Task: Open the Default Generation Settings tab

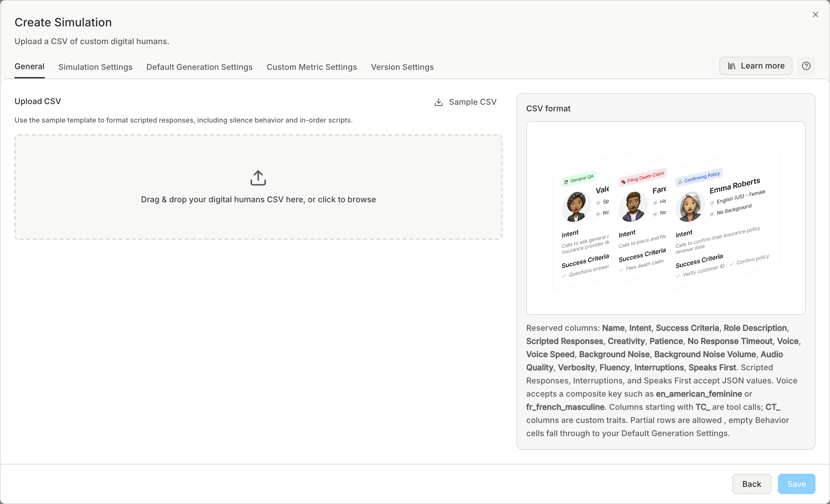Action: 199,67
